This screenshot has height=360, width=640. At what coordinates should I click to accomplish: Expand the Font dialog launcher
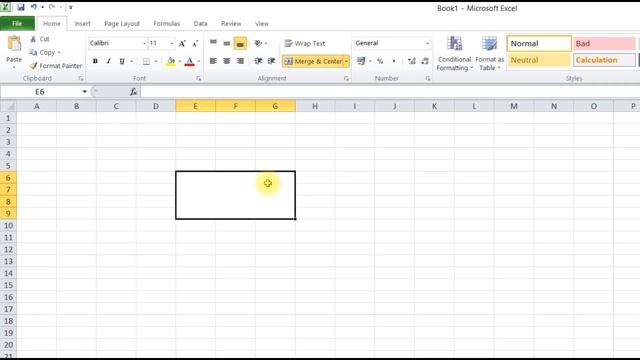[198, 78]
